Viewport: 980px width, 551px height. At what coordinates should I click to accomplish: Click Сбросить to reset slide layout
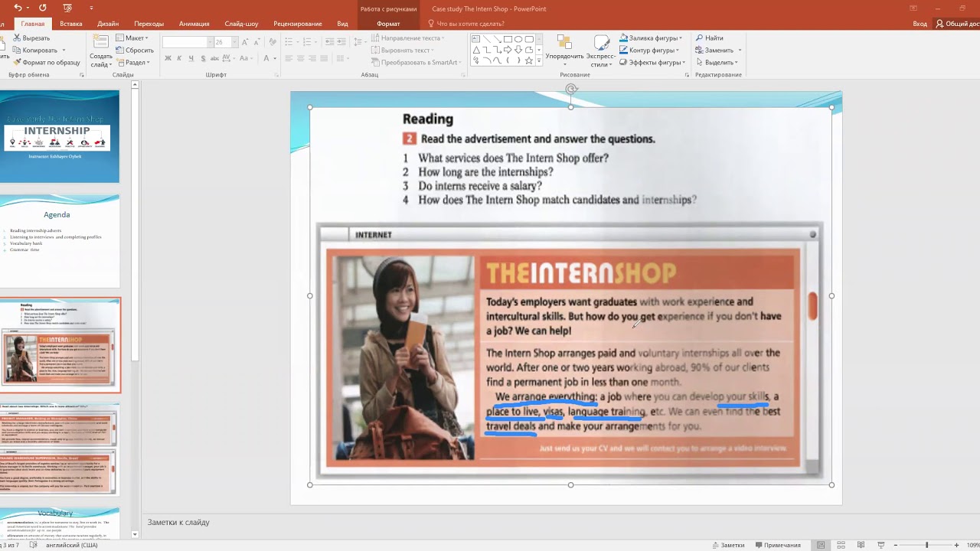click(x=135, y=50)
